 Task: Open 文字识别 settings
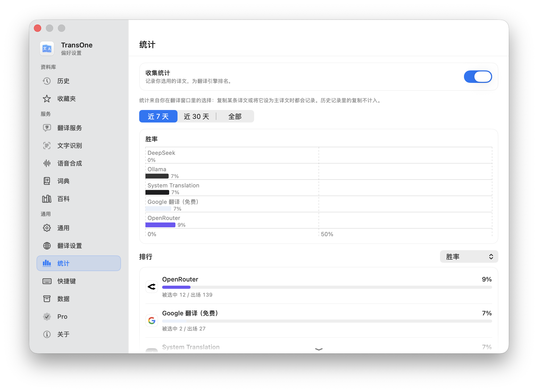pos(79,146)
